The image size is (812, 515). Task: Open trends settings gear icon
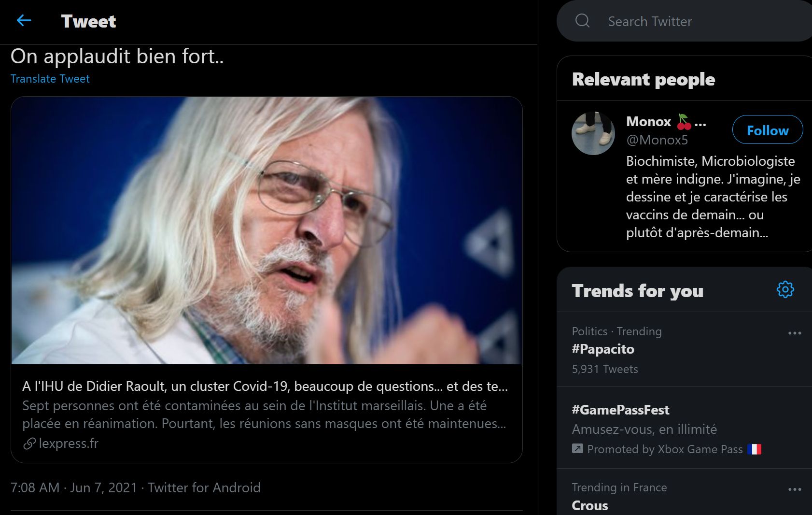[785, 289]
